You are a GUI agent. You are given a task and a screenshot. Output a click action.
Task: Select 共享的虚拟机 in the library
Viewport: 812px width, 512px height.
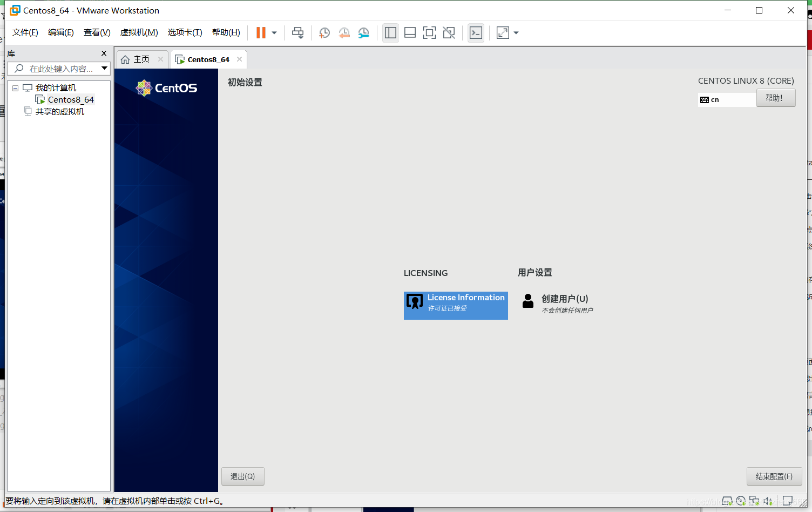(x=60, y=112)
